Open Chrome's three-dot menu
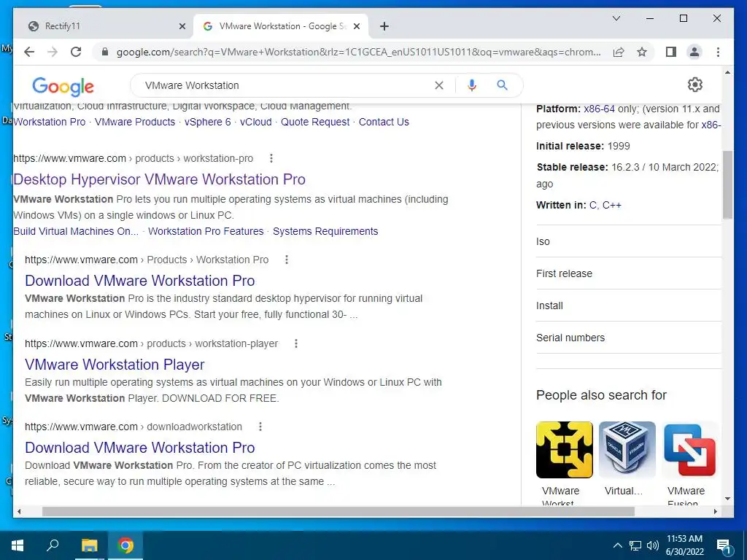 [718, 52]
